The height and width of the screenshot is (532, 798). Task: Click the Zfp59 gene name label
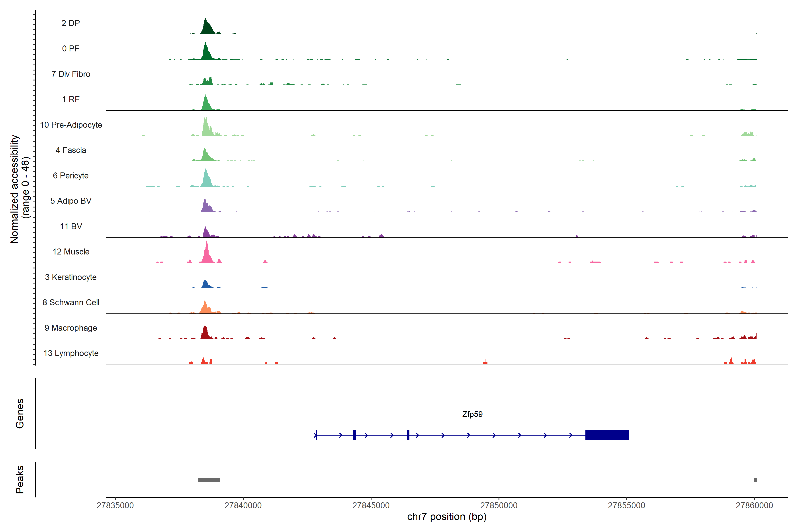coord(472,414)
